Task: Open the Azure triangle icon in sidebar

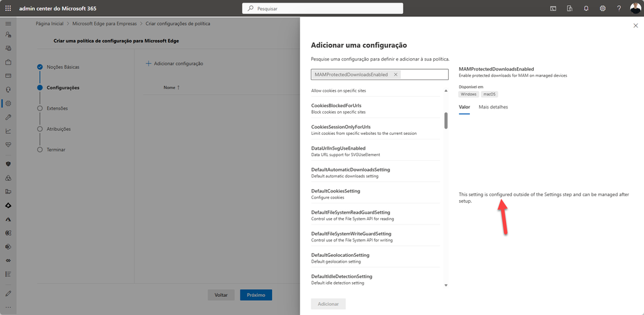Action: 8,219
